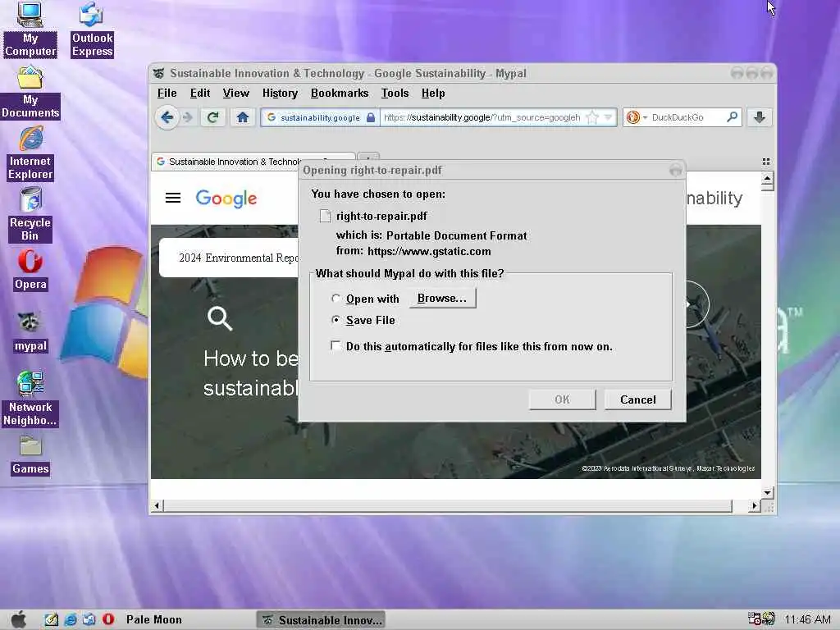Go back with the browser back arrow
Image resolution: width=840 pixels, height=630 pixels.
(167, 117)
